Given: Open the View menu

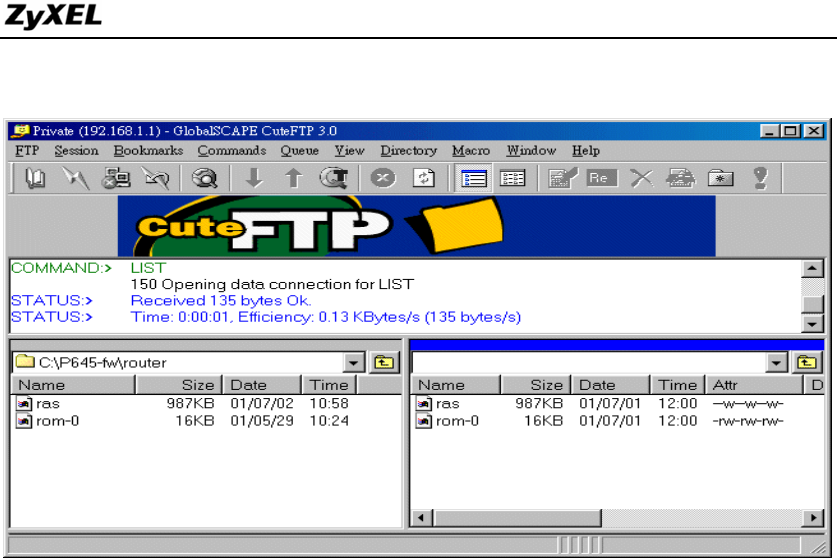Looking at the screenshot, I should [x=350, y=151].
